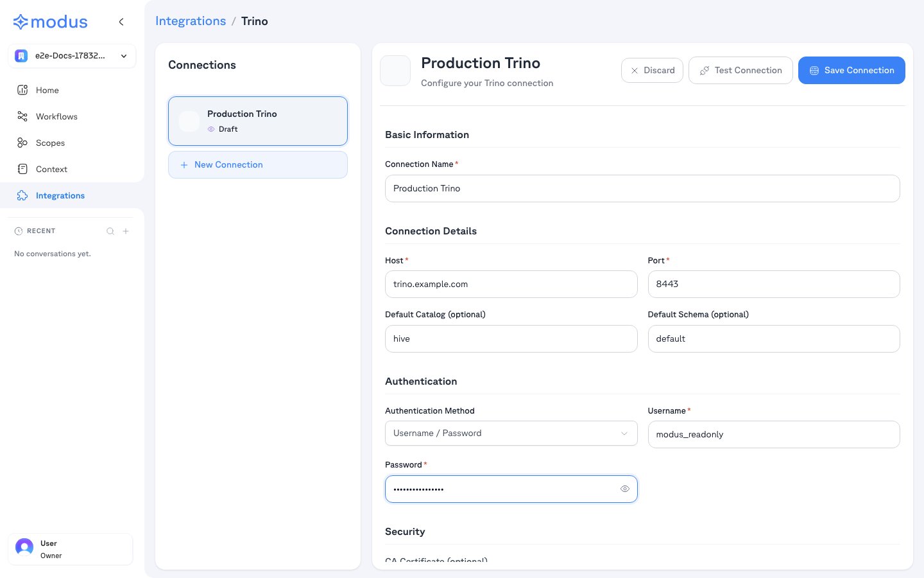Click the workspace building icon
Image resolution: width=924 pixels, height=578 pixels.
[x=21, y=56]
